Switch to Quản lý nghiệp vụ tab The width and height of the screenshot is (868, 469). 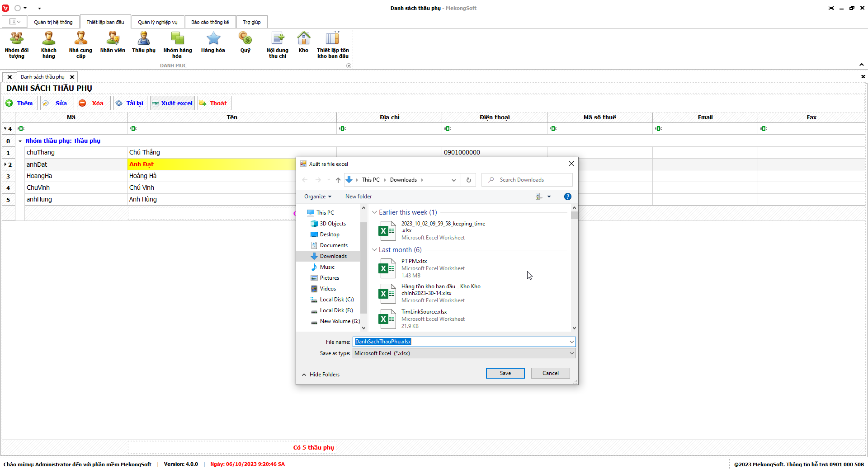pos(157,22)
